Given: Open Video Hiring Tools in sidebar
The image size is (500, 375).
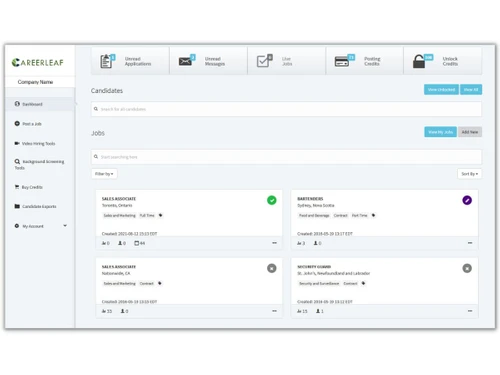Looking at the screenshot, I should [x=38, y=143].
